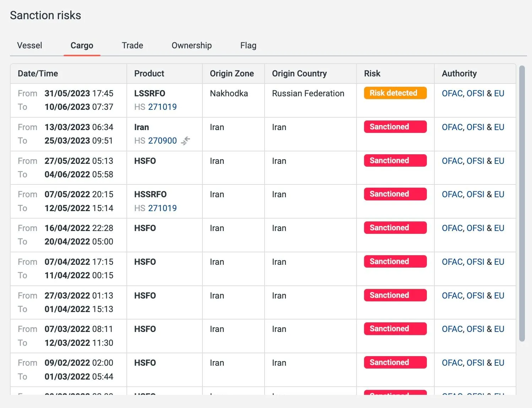Click Sanctioned badge in the 07/04/2022 row

point(395,262)
